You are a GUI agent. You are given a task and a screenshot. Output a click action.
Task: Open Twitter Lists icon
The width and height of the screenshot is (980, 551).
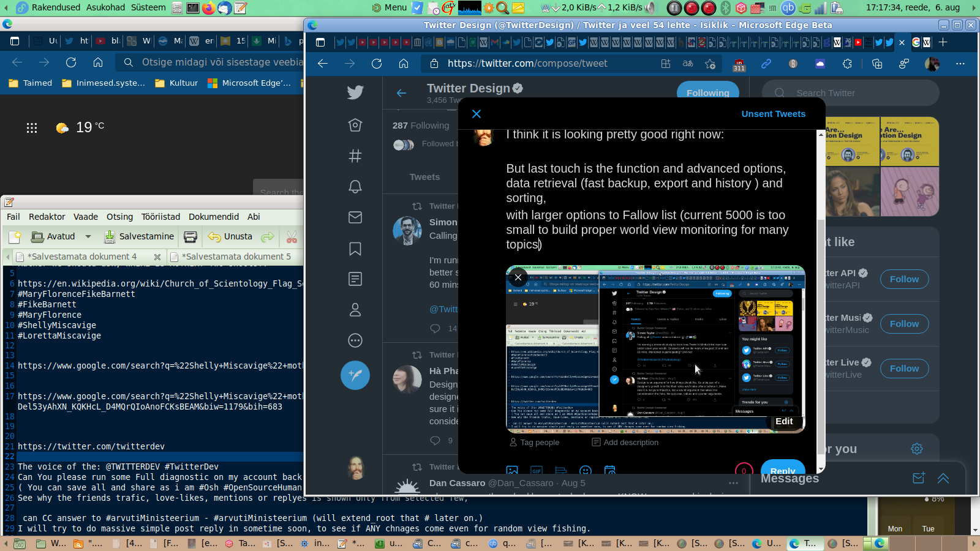[355, 279]
